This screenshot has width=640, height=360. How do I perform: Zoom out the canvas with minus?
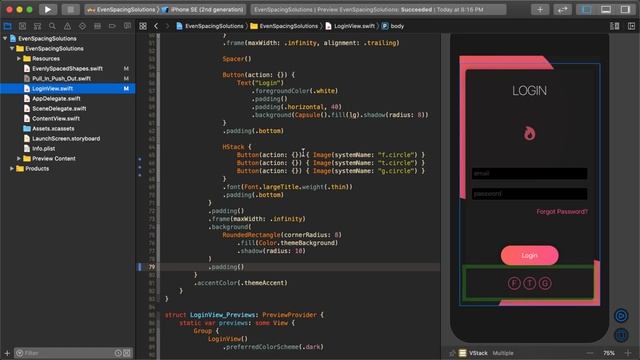click(x=590, y=353)
